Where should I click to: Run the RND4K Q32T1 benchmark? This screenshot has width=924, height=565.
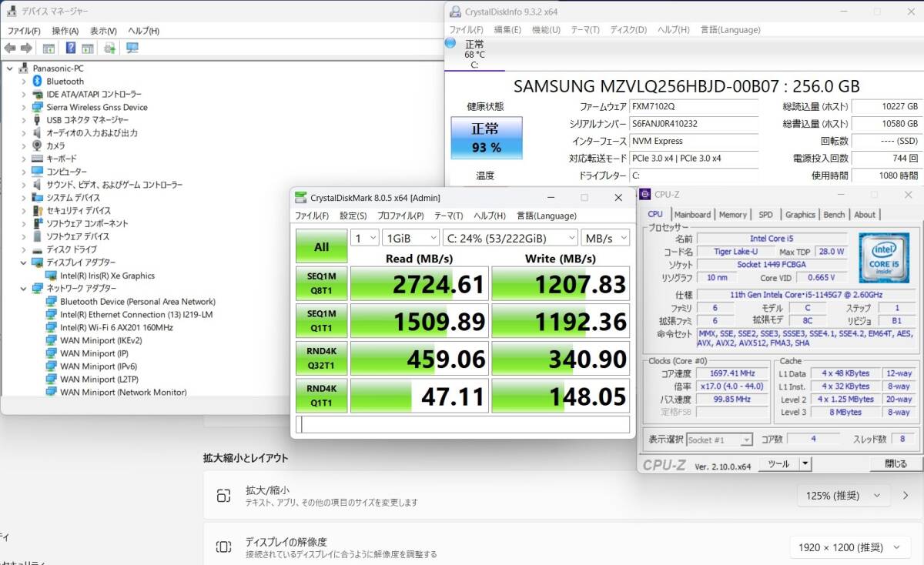(x=321, y=359)
